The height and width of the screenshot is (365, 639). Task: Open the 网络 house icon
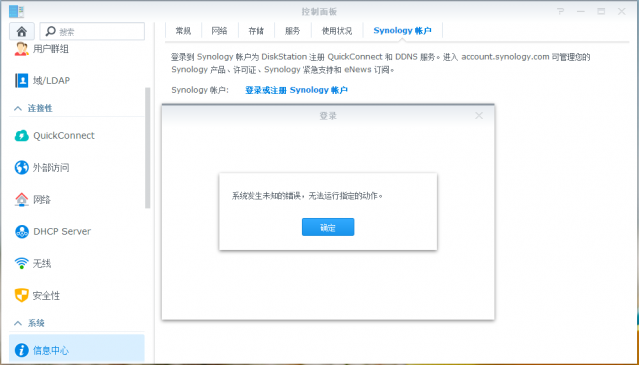coord(21,200)
